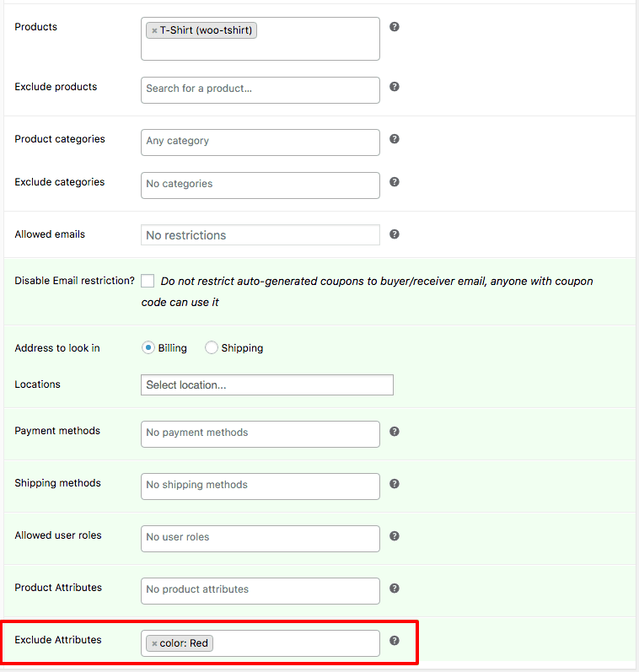The width and height of the screenshot is (639, 672).
Task: Open the Product categories dropdown
Action: [260, 142]
